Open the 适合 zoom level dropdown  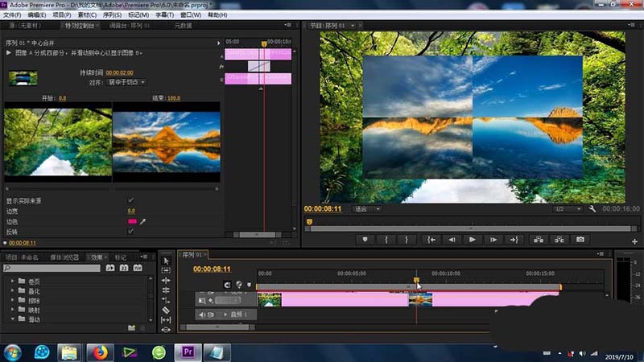point(367,209)
